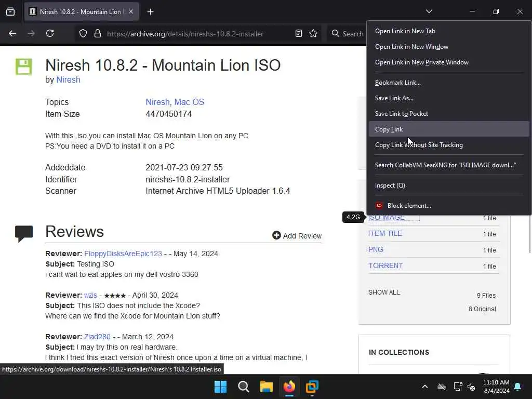532x399 pixels.
Task: Select Bookmark Link menu entry
Action: [449, 83]
